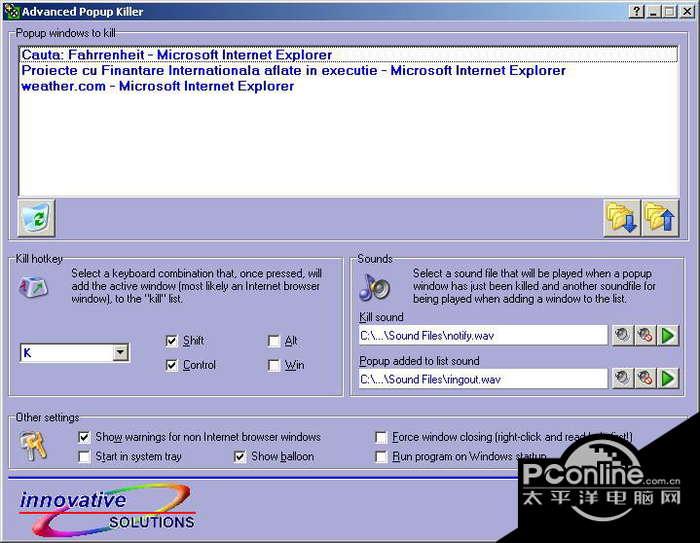Enable the Win hotkey modifier
Screen dimensions: 700x543
274,365
